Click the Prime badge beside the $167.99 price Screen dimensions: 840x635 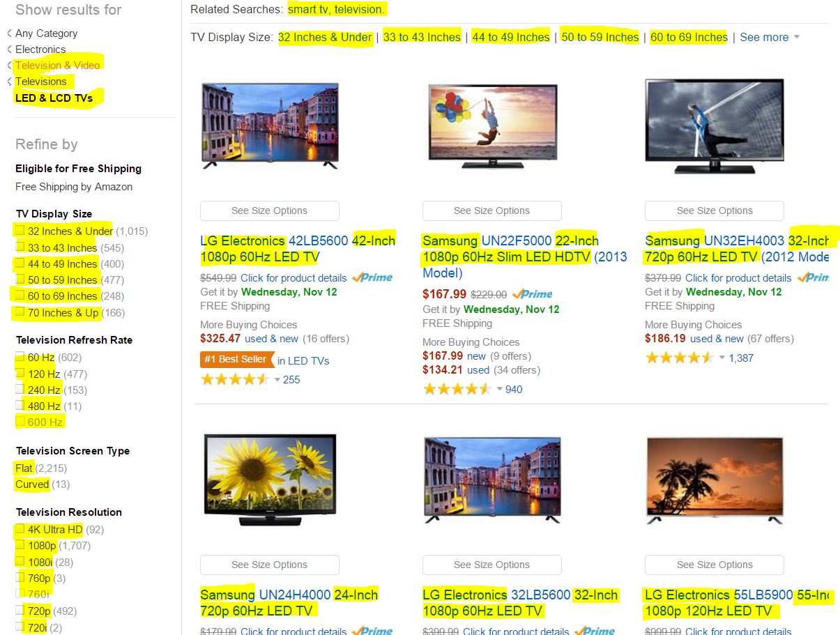(x=532, y=294)
